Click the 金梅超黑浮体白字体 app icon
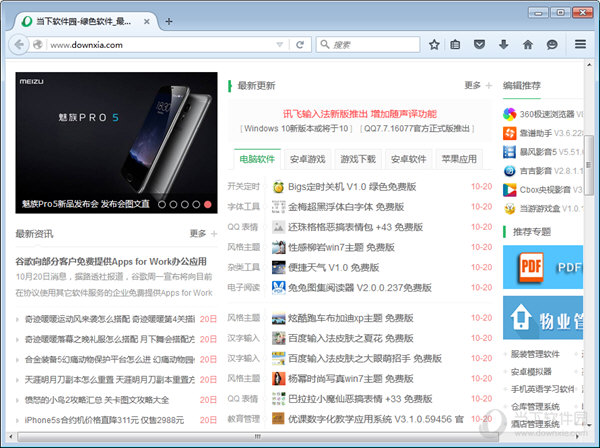This screenshot has width=600, height=448. tap(278, 207)
